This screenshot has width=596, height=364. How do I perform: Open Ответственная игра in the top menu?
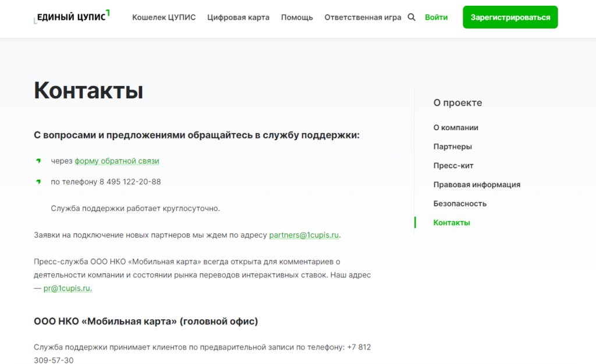[x=363, y=17]
